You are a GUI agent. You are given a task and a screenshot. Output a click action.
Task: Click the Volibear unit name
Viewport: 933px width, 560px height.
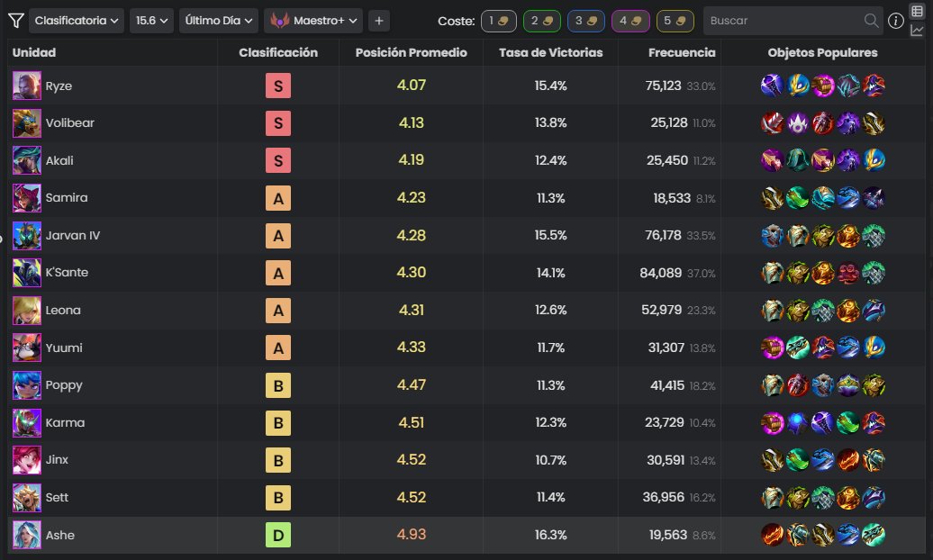click(69, 123)
